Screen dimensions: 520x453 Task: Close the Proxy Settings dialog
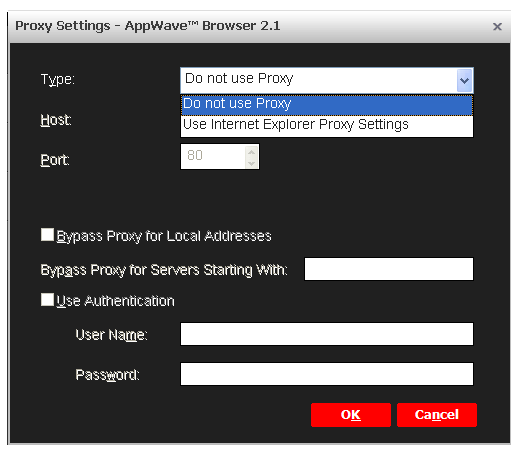tap(497, 26)
